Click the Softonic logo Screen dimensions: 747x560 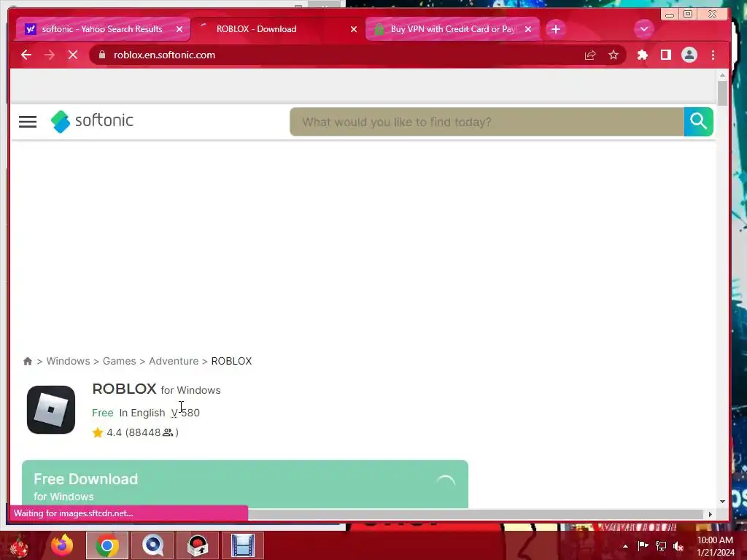click(x=92, y=122)
